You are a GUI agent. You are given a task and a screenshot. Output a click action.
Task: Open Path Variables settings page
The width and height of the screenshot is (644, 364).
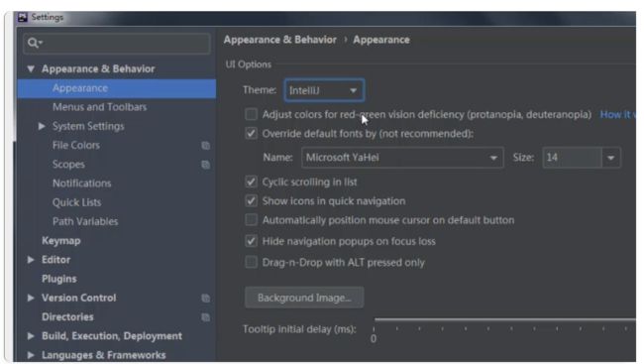point(85,222)
